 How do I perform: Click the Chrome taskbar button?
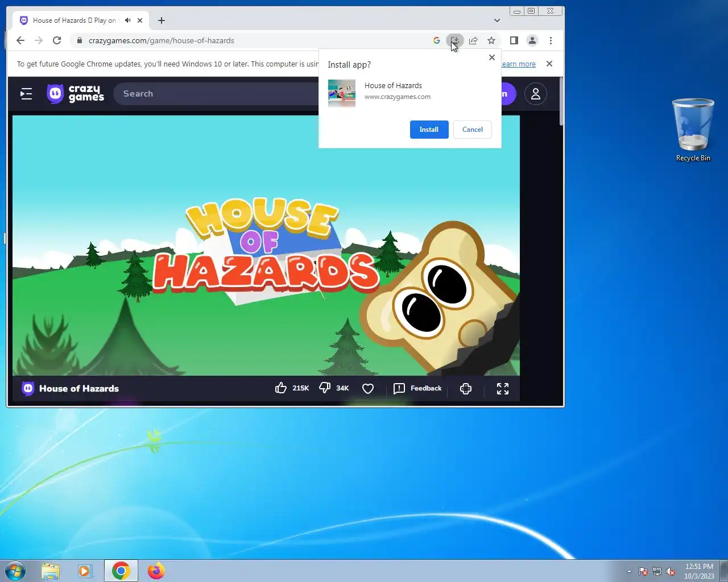point(121,571)
